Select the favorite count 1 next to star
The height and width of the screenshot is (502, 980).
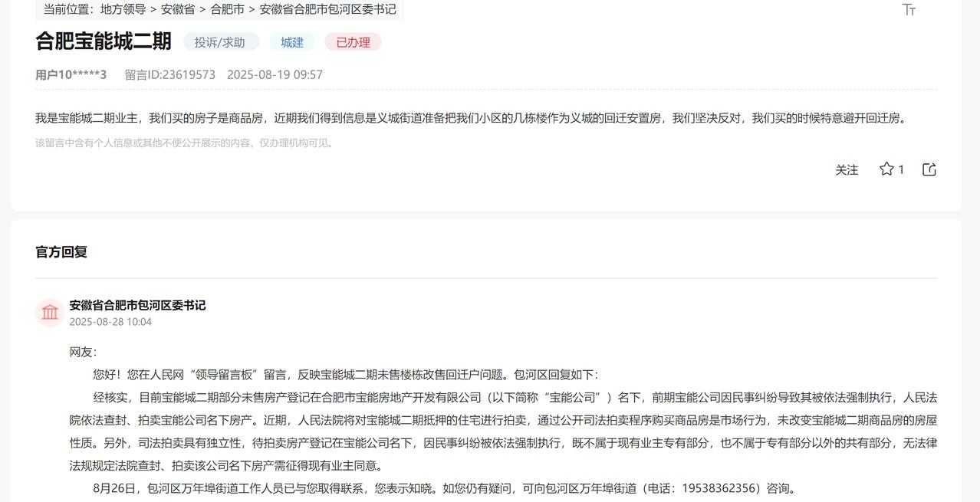point(901,170)
